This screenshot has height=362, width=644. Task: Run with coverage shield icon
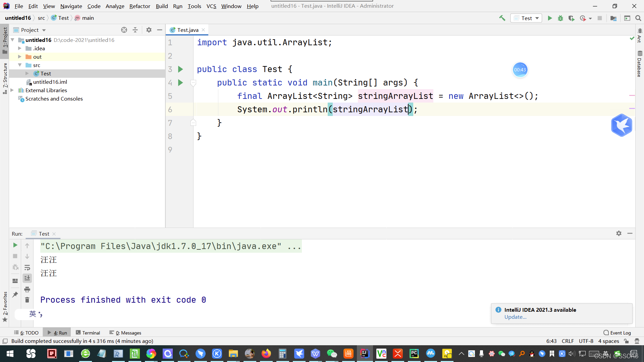point(571,18)
